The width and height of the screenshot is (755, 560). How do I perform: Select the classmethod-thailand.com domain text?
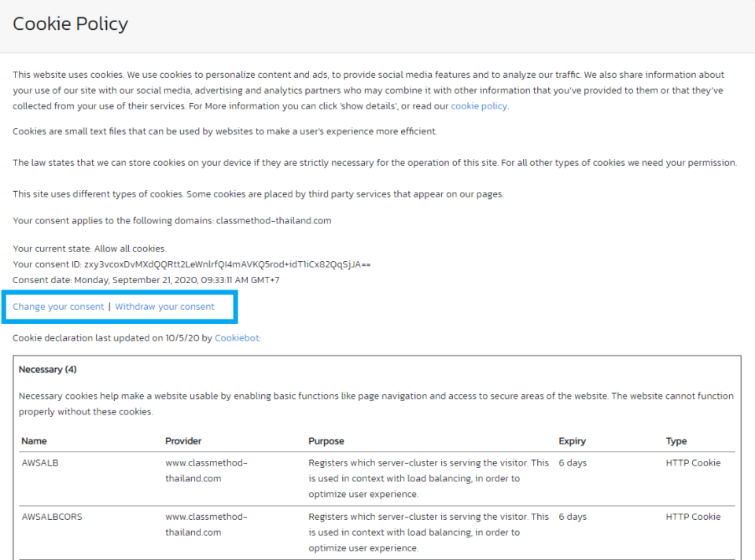click(x=273, y=220)
